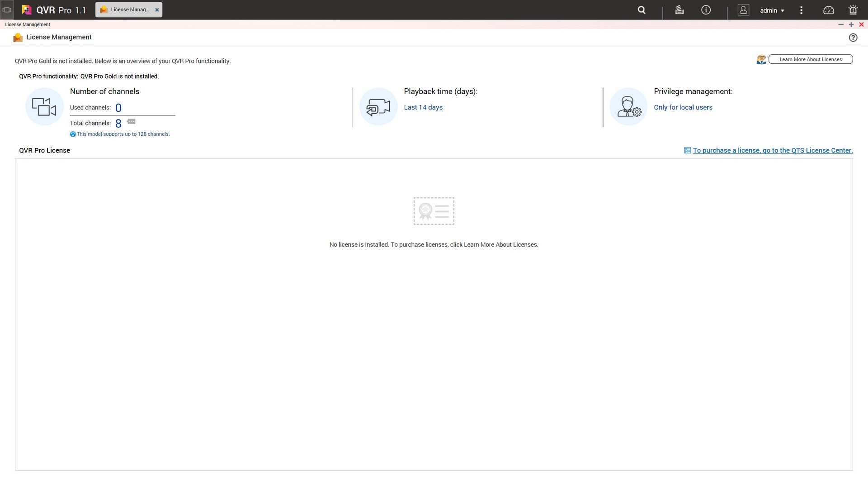Viewport: 868px width, 486px height.
Task: Click the used channels value 0
Action: (x=118, y=108)
